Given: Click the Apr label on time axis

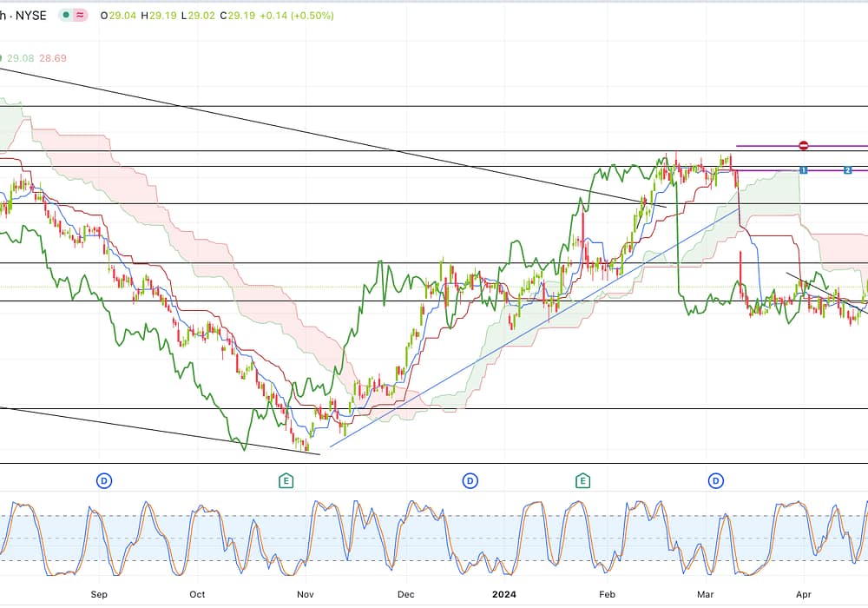Looking at the screenshot, I should tap(804, 596).
